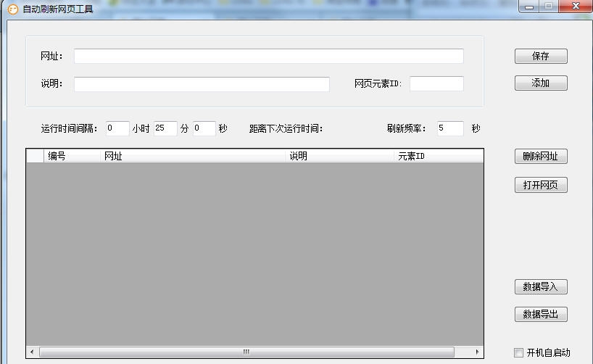593x364 pixels.
Task: Select the 刷新频率 field showing 5
Action: (x=450, y=128)
